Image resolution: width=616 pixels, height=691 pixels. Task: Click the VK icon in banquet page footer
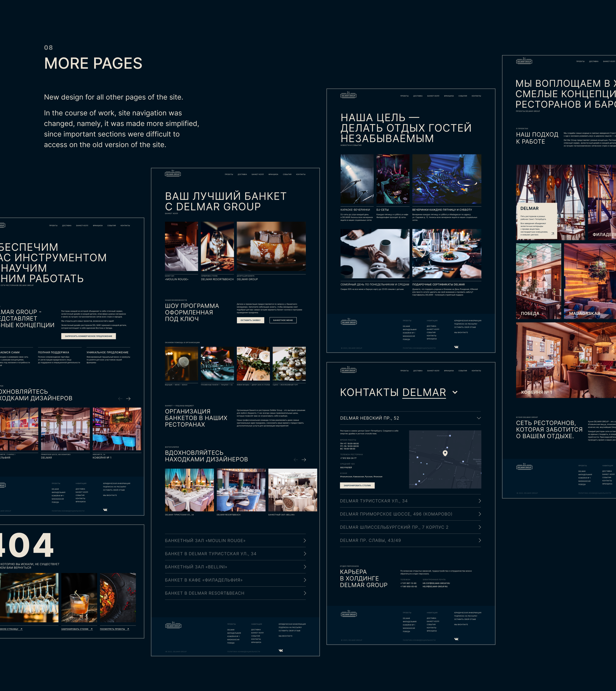tap(280, 650)
